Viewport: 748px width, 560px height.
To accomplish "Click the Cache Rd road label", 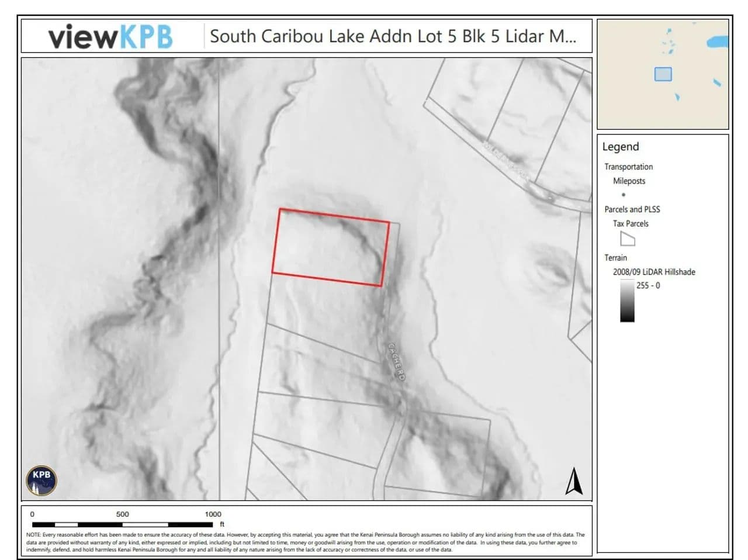I will coord(396,362).
